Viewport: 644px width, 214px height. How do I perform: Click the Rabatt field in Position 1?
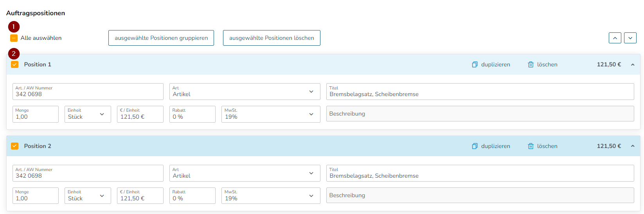192,114
